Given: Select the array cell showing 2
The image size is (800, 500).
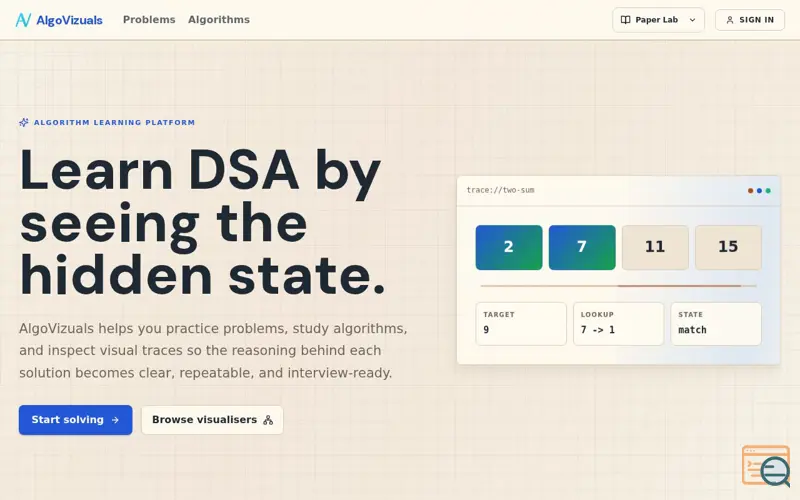Looking at the screenshot, I should [509, 247].
